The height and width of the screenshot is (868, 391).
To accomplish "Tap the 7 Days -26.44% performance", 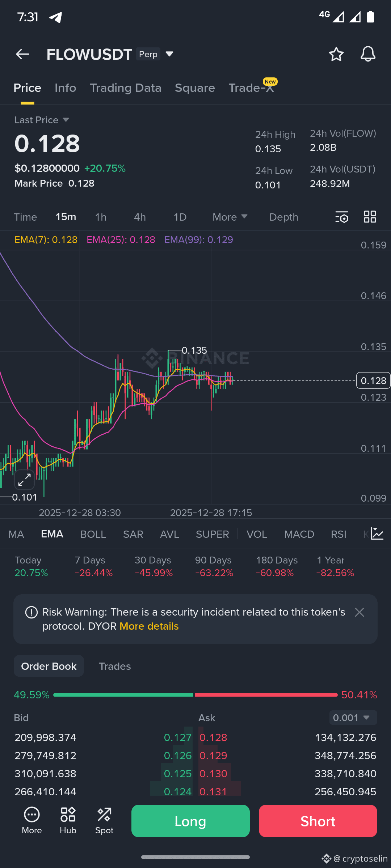I will coord(93,566).
